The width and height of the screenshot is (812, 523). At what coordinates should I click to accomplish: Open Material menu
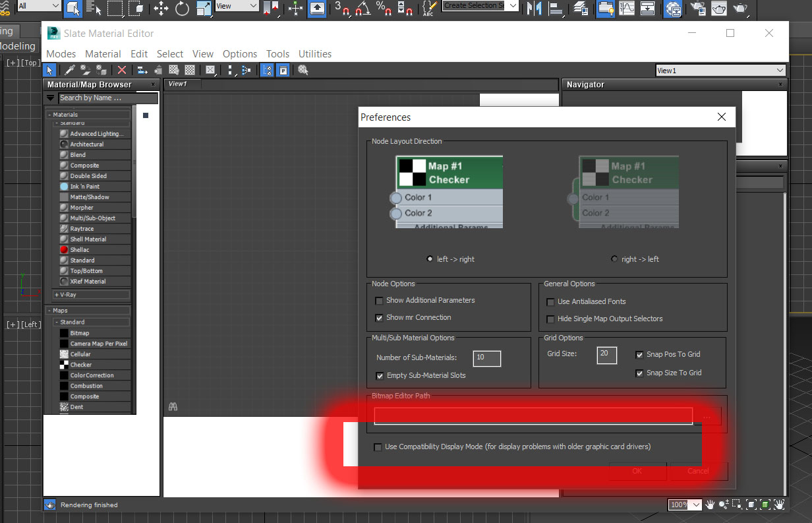103,54
